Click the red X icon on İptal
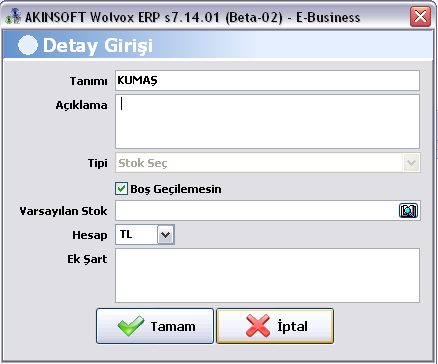 pyautogui.click(x=258, y=326)
